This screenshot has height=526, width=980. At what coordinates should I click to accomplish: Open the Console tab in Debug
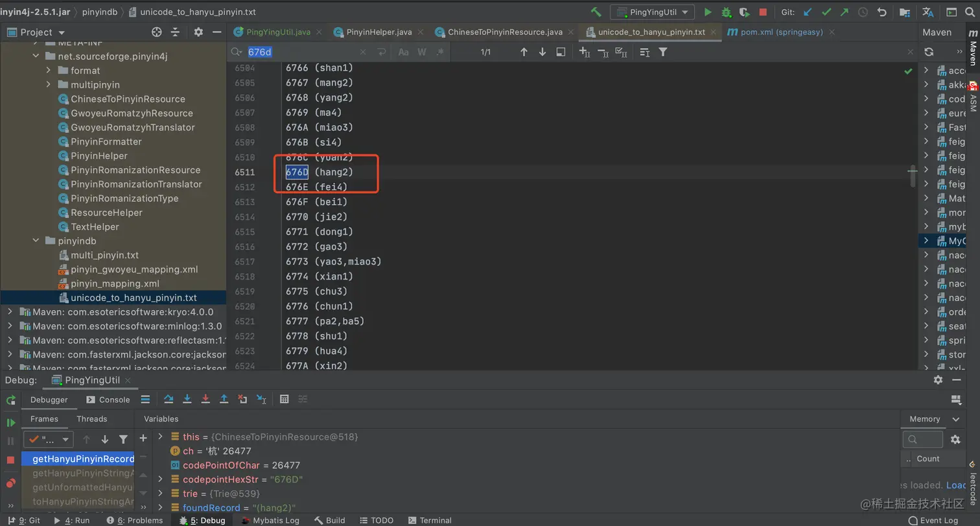[108, 400]
